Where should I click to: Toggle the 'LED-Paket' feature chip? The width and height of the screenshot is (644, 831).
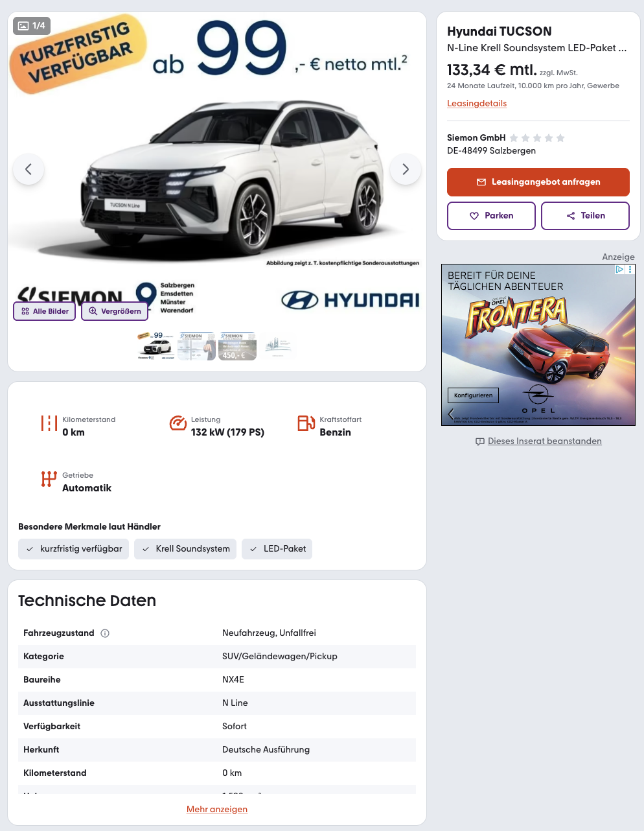click(x=277, y=549)
